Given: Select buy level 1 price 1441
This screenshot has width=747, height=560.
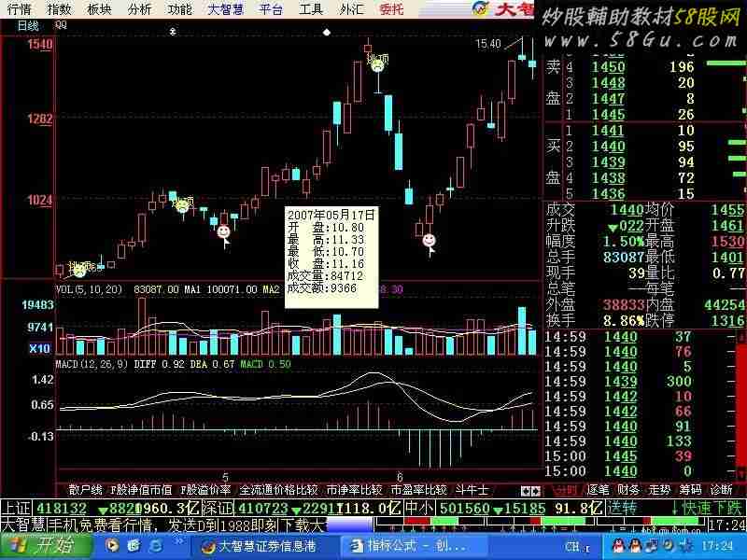Looking at the screenshot, I should tap(608, 131).
